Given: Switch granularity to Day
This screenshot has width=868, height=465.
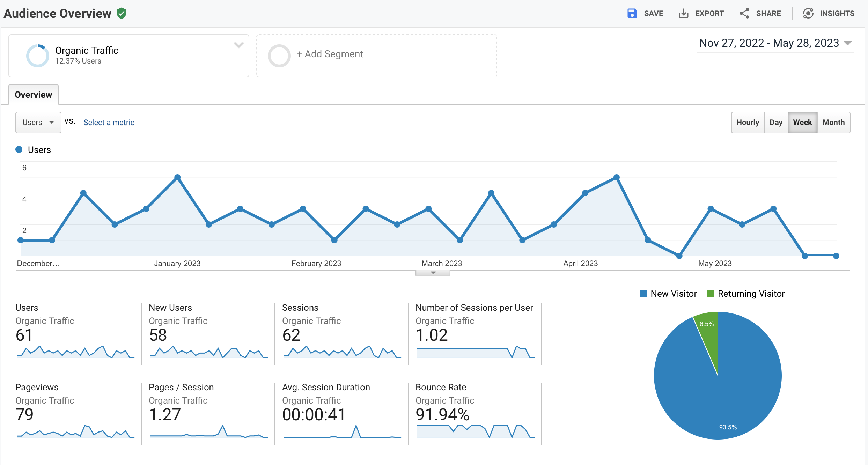Looking at the screenshot, I should (776, 122).
